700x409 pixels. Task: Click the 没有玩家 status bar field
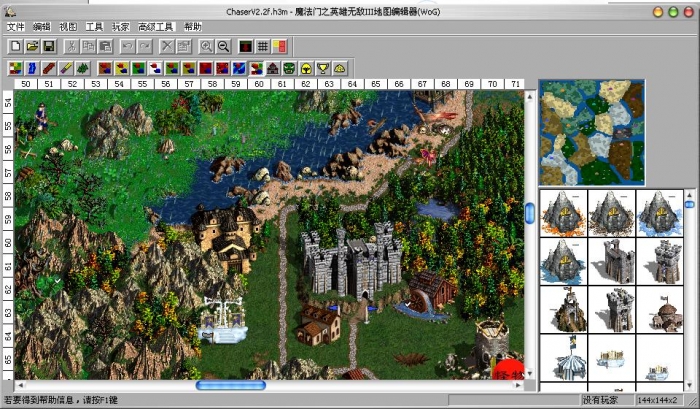(608, 400)
